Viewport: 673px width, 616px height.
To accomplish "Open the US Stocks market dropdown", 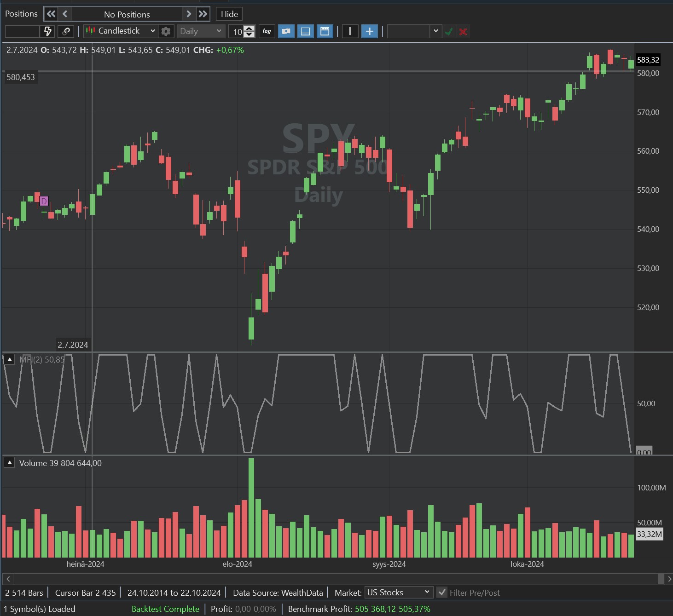I will 398,593.
